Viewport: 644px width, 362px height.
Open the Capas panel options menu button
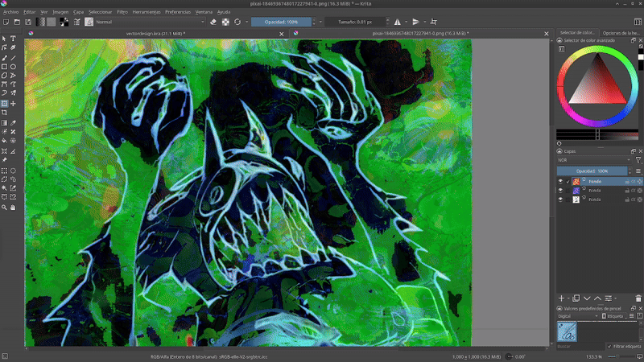click(638, 171)
